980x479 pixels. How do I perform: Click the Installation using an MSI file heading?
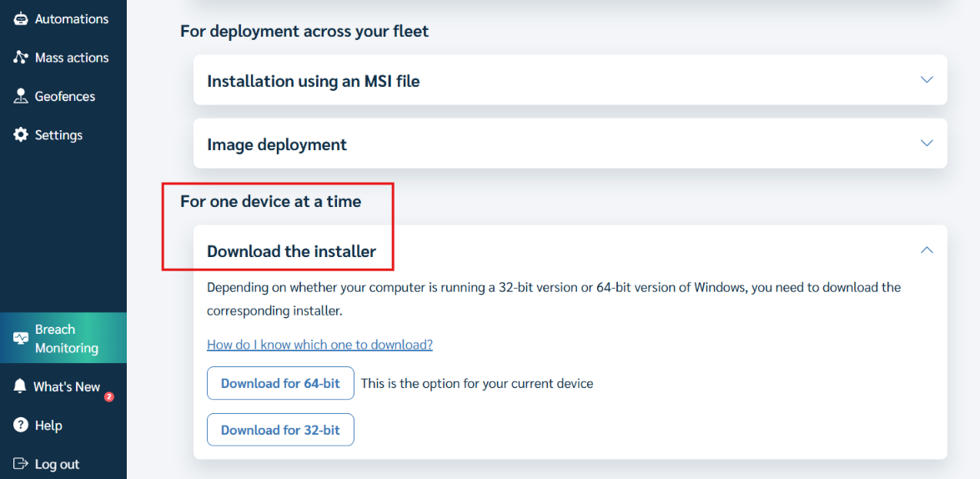[x=313, y=81]
